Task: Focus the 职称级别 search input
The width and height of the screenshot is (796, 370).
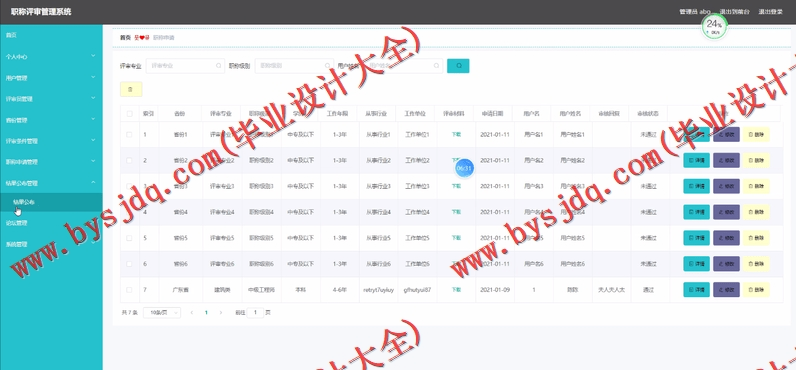Action: pyautogui.click(x=294, y=66)
